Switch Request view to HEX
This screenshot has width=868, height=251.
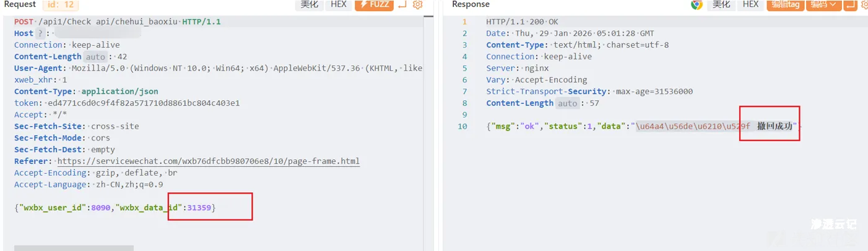tap(339, 4)
